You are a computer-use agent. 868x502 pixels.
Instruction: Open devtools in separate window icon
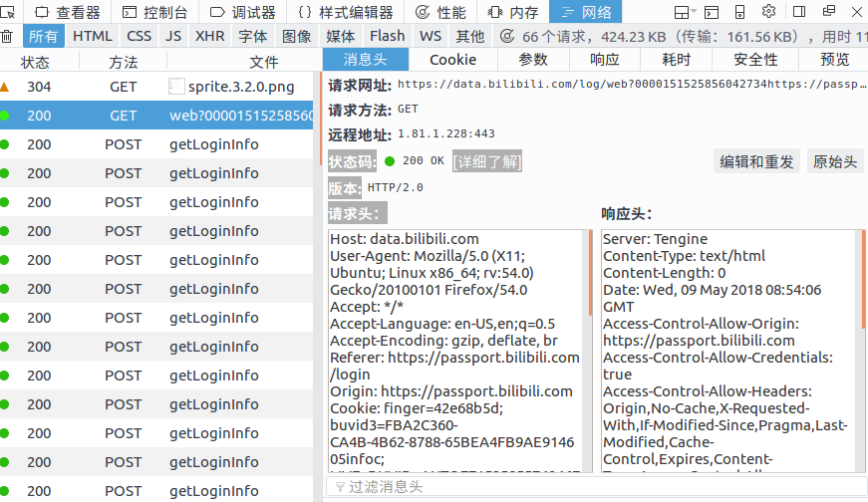coord(829,11)
